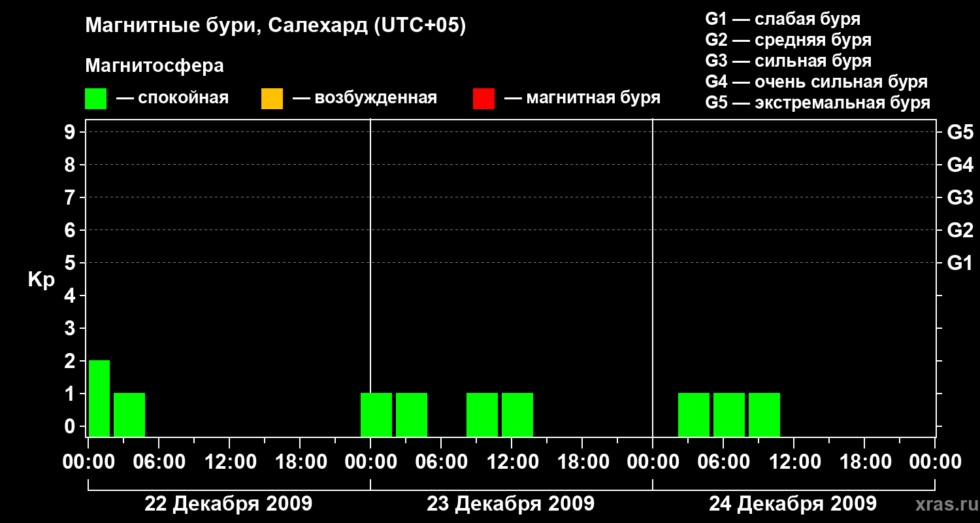Screen dimensions: 980x523
Task: Click 'G4 — очень сильная буря' legend line
Action: [817, 82]
